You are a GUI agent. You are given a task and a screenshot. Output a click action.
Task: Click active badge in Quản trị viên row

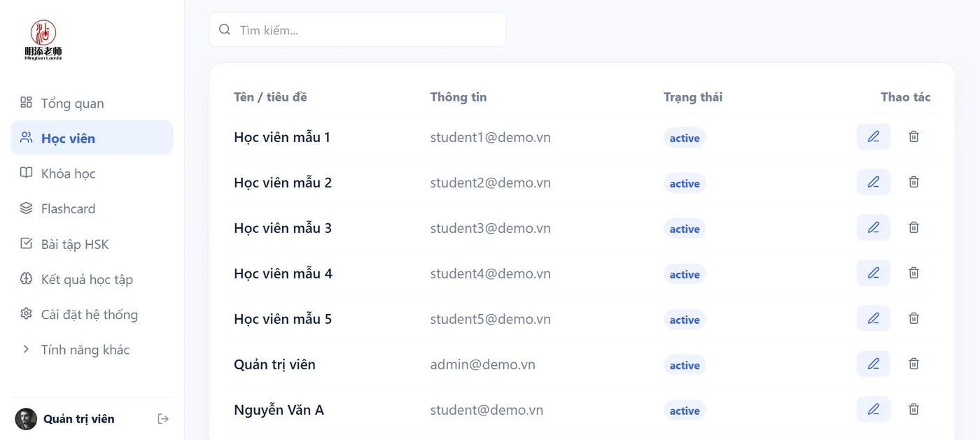coord(685,365)
